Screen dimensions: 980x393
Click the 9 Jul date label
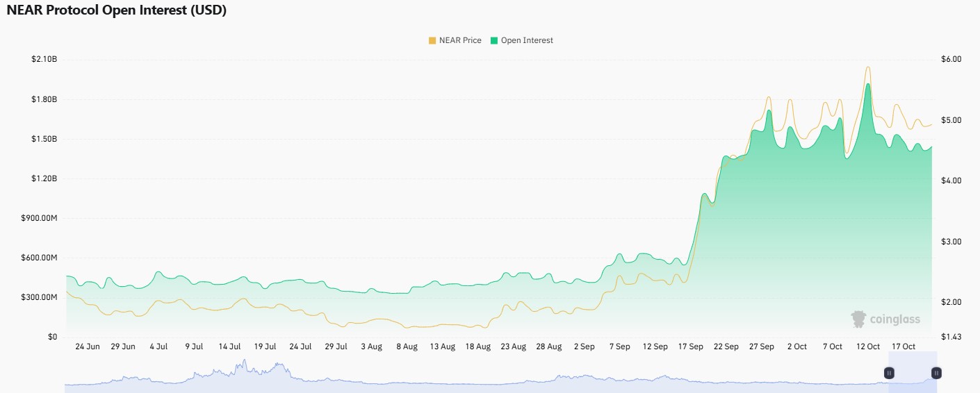pyautogui.click(x=194, y=346)
